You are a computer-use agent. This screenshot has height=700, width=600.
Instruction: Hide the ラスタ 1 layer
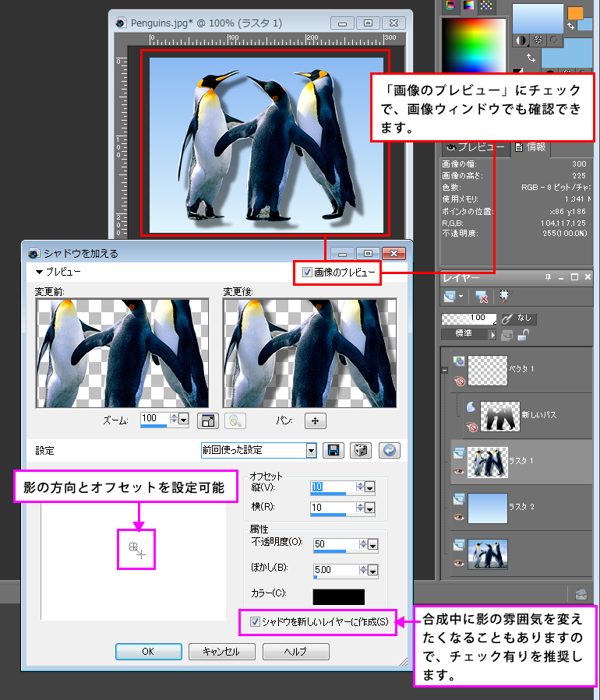[459, 471]
